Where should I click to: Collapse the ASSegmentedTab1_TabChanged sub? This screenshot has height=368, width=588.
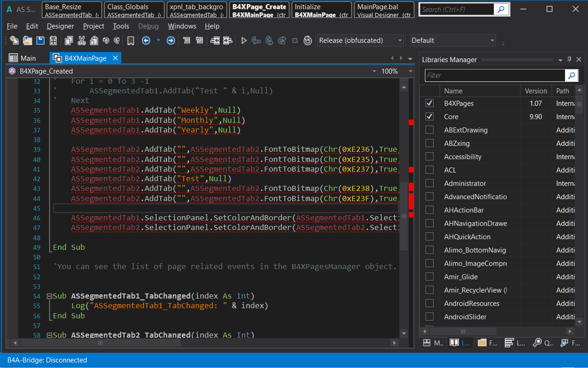click(49, 296)
